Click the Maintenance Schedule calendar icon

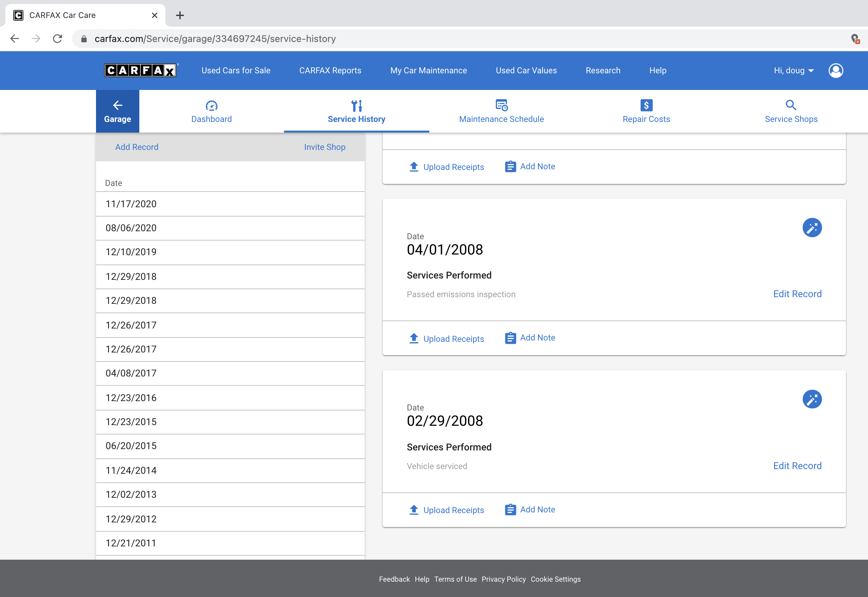(x=502, y=106)
